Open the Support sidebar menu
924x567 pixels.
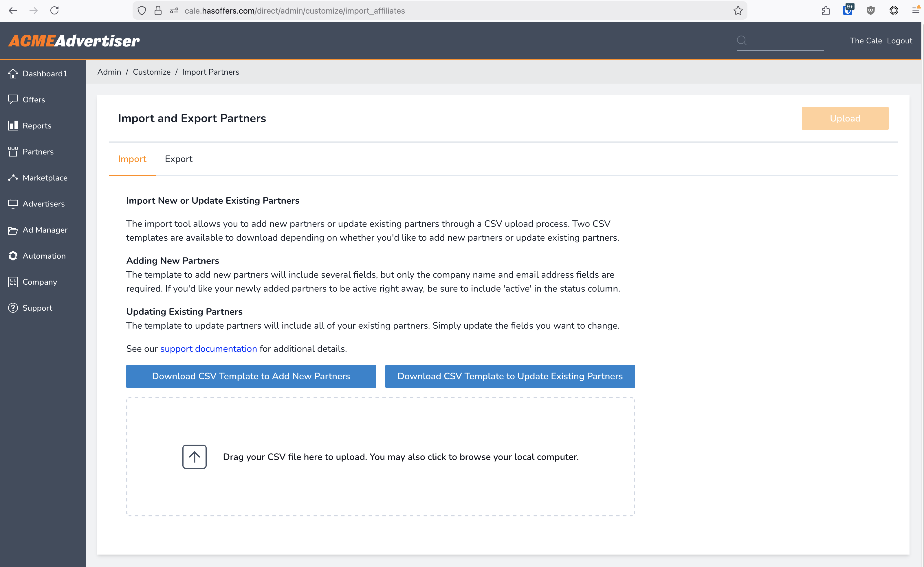(43, 308)
